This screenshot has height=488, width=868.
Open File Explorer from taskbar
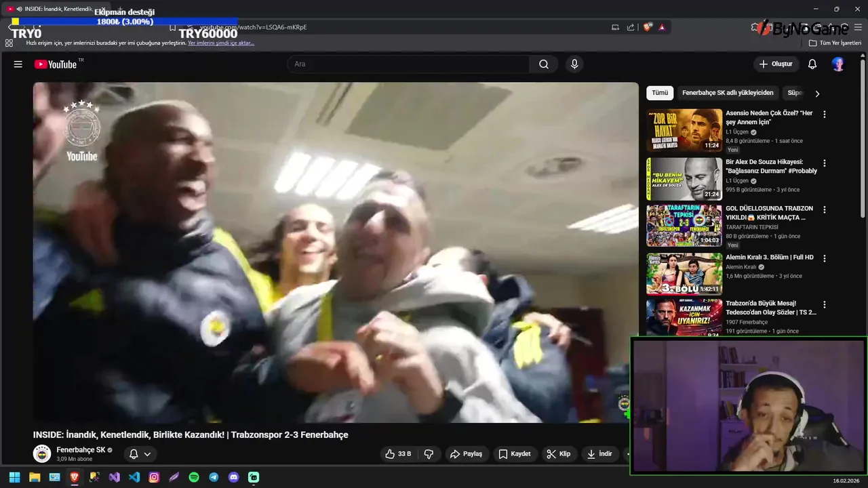(x=35, y=477)
